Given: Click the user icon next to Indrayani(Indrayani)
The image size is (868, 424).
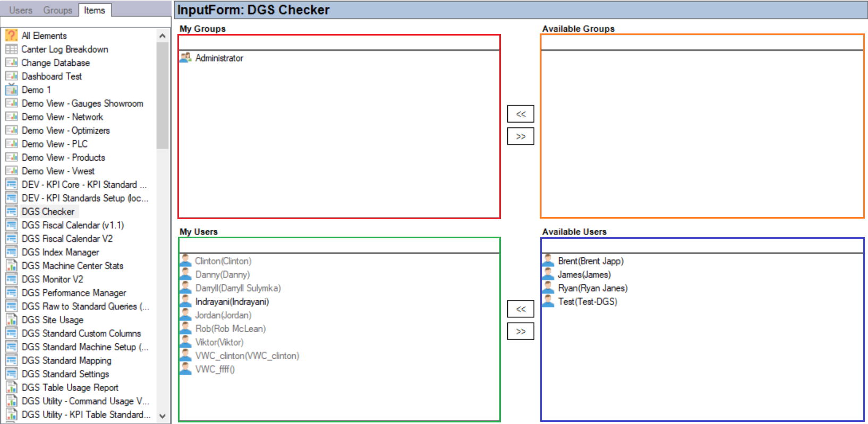Looking at the screenshot, I should pos(185,301).
